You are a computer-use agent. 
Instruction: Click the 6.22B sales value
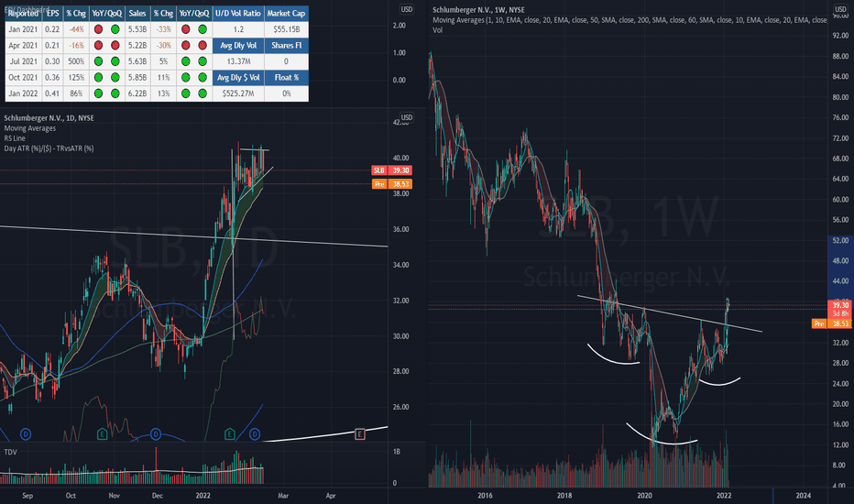click(x=137, y=93)
